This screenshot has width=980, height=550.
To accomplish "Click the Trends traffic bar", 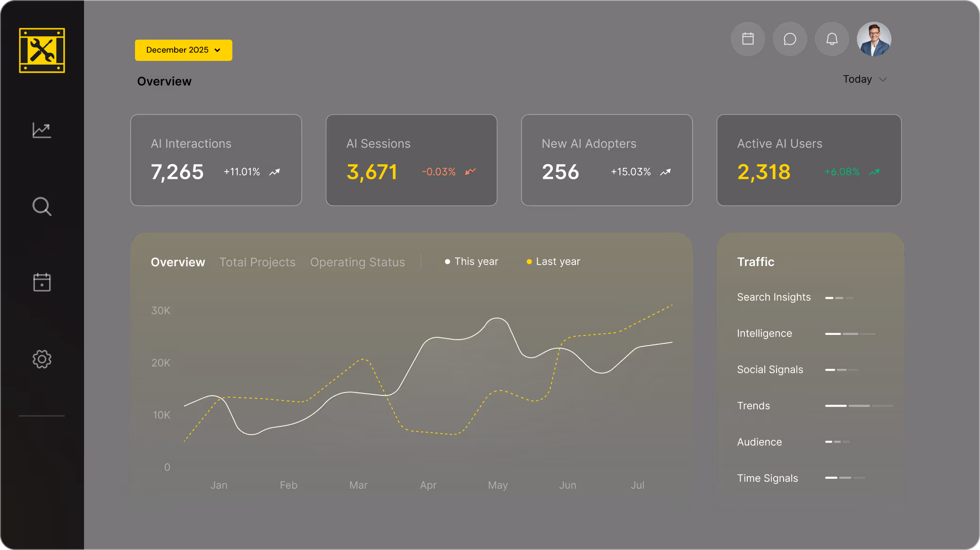I will 859,406.
